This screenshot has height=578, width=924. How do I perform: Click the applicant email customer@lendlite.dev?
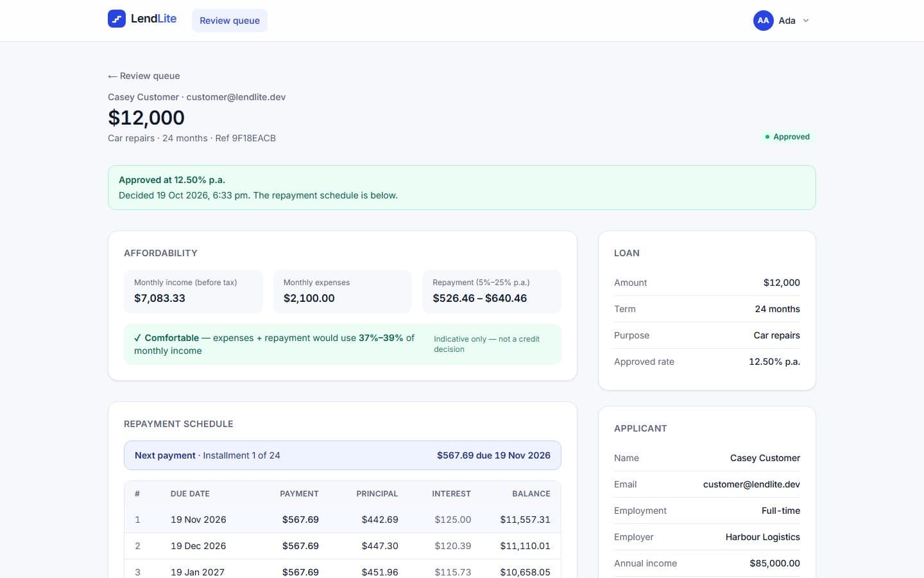751,484
